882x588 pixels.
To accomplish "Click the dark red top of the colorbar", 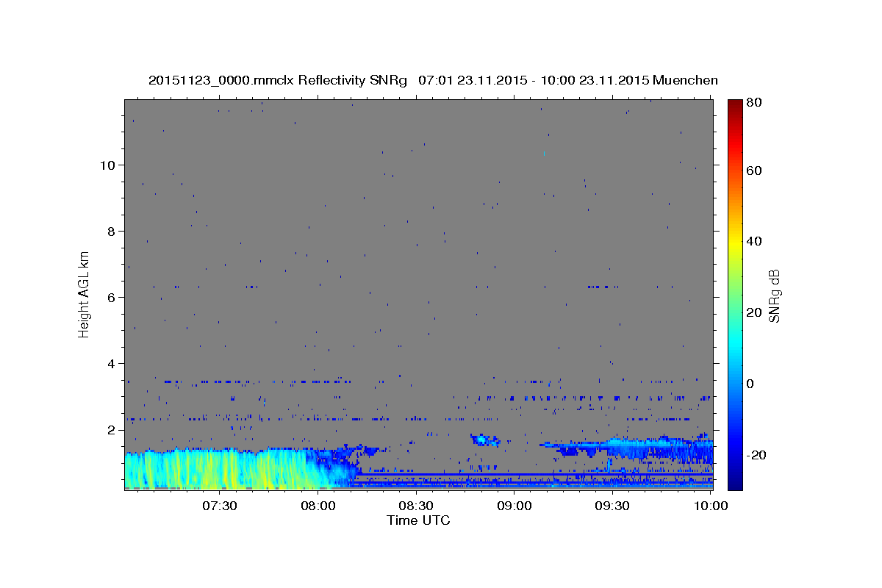I will (x=735, y=104).
